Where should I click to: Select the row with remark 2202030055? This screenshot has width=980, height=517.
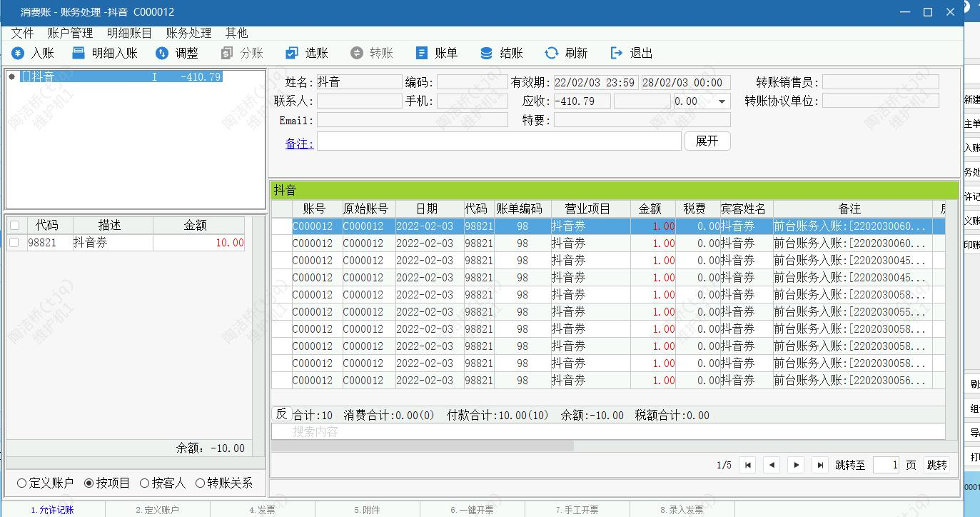(608, 311)
